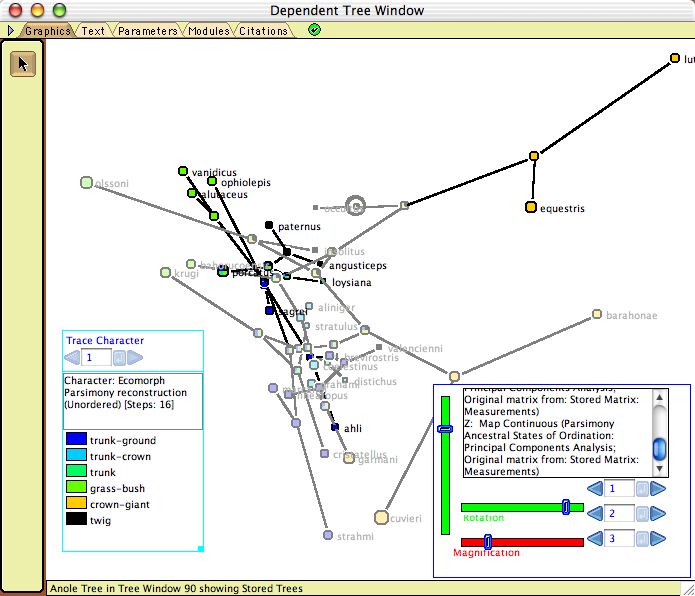Viewport: 695px width, 596px height.
Task: Open the Modules tab
Action: pyautogui.click(x=209, y=31)
